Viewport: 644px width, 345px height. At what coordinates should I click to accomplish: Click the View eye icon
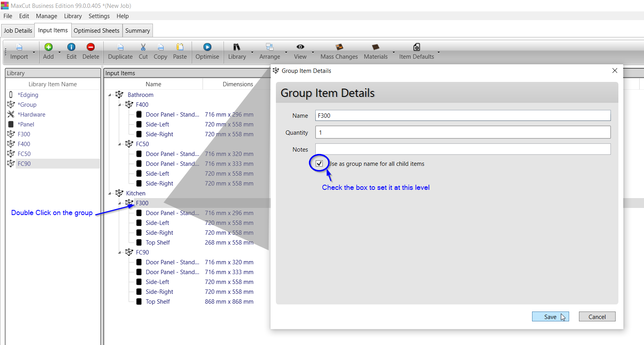(x=300, y=47)
